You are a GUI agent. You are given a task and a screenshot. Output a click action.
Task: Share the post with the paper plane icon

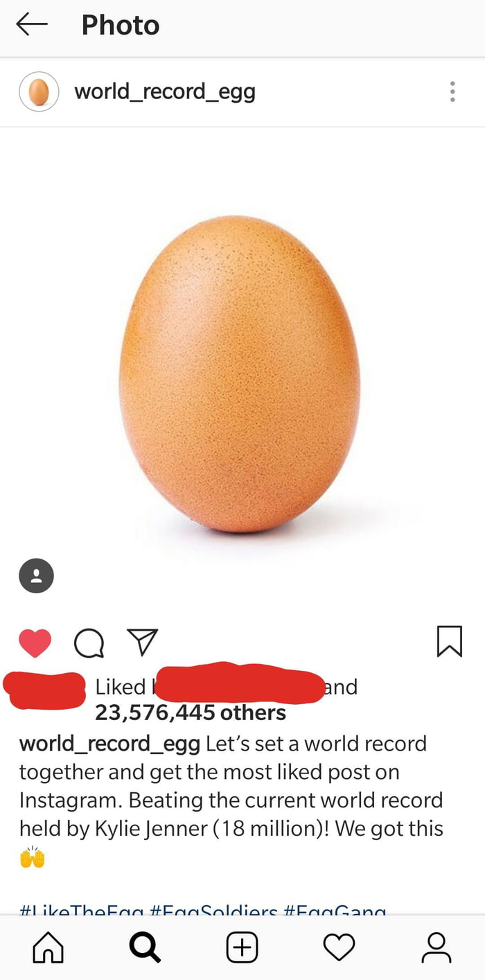[143, 642]
